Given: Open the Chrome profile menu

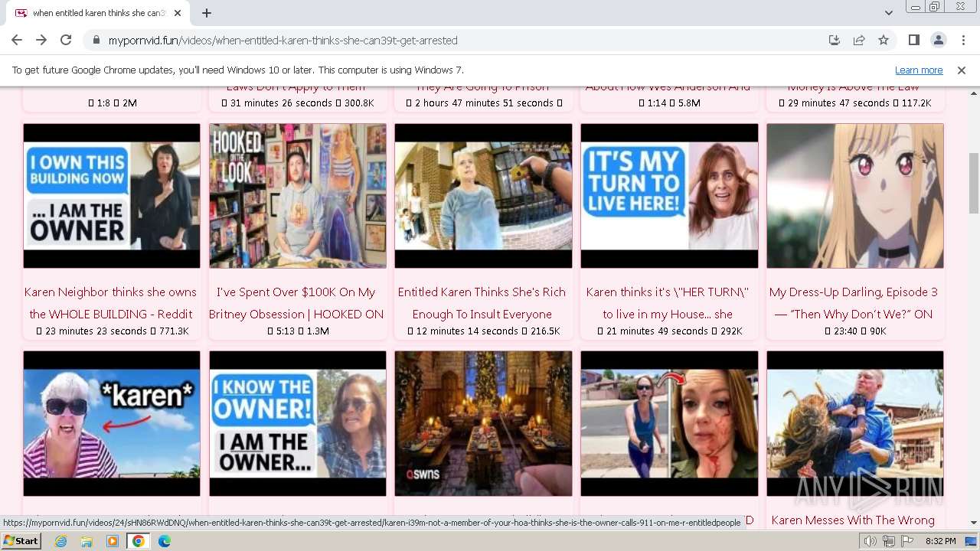Looking at the screenshot, I should tap(938, 40).
